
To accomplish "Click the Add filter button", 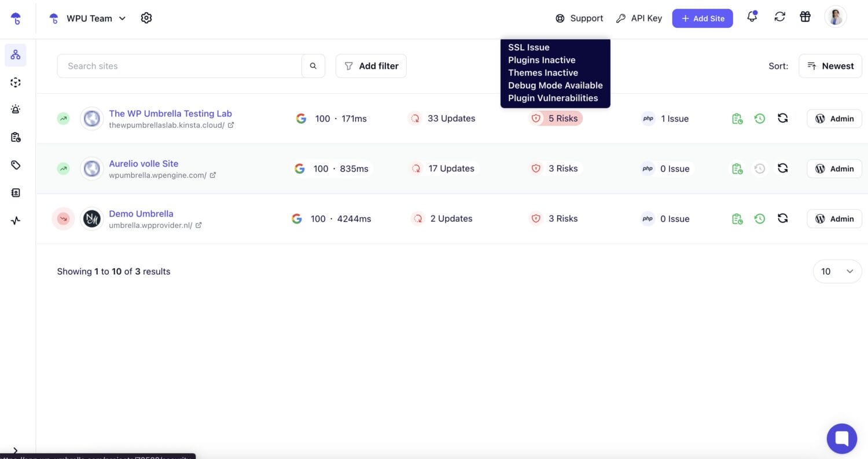I will 371,66.
